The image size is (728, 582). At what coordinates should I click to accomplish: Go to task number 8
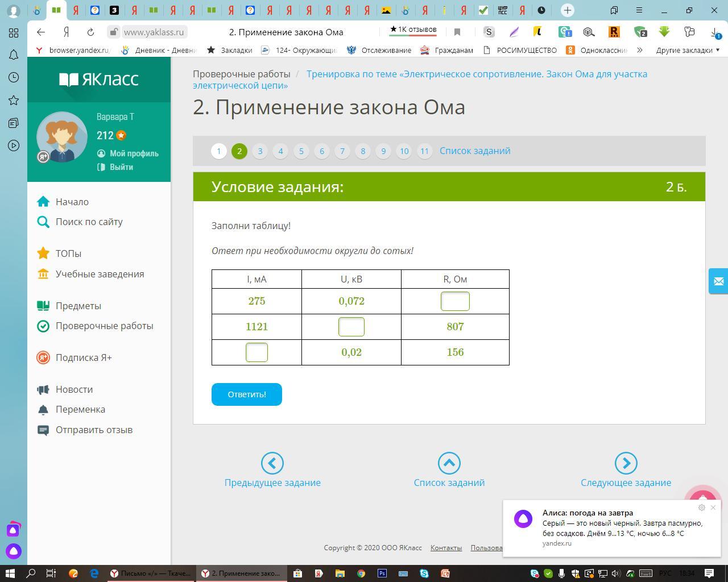click(x=363, y=151)
